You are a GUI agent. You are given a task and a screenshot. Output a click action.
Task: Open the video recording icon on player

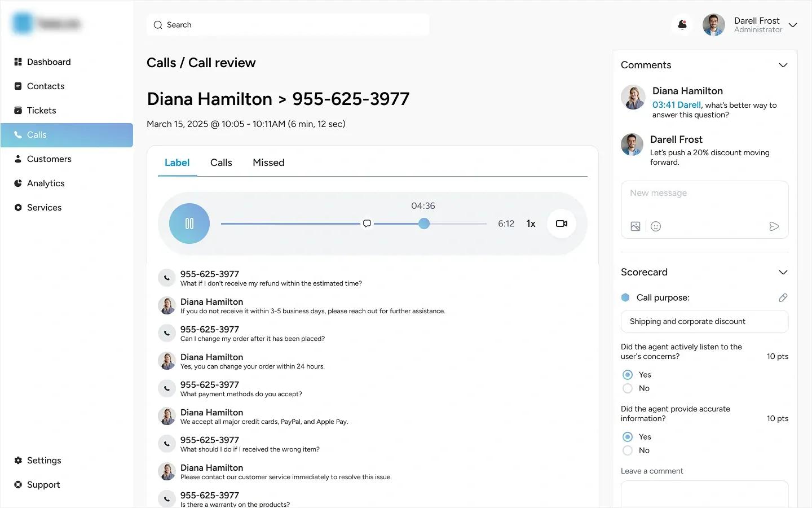click(x=561, y=223)
